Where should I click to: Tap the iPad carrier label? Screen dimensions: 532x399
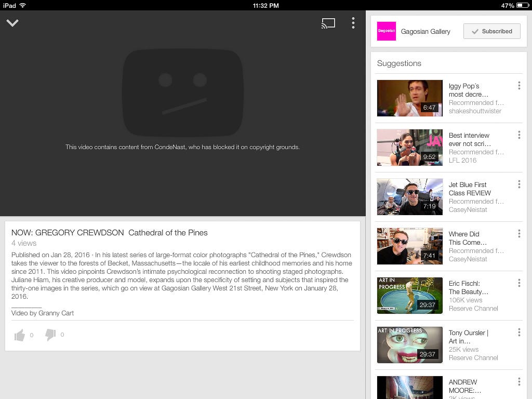(9, 5)
